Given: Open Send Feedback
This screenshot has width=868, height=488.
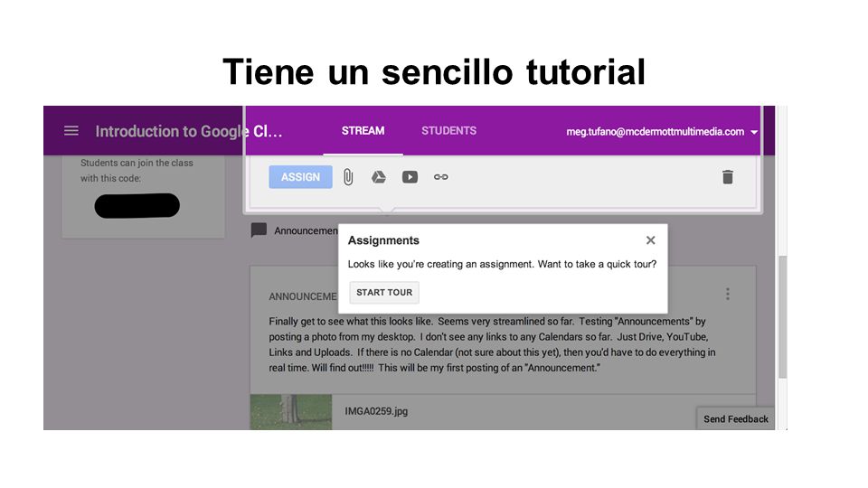Looking at the screenshot, I should tap(736, 418).
